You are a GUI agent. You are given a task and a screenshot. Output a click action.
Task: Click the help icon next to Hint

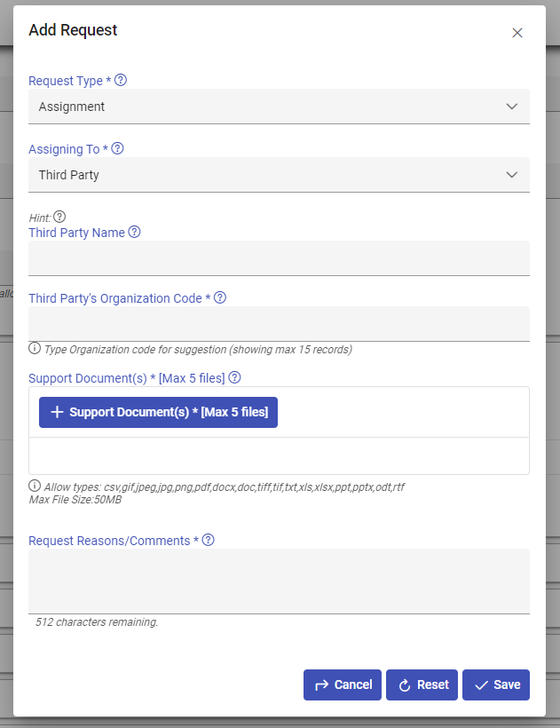click(x=60, y=217)
